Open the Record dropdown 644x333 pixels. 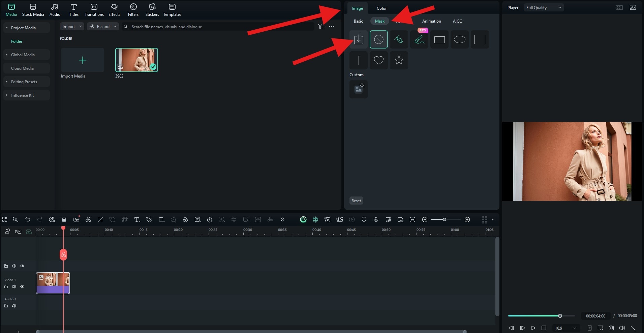pyautogui.click(x=103, y=27)
